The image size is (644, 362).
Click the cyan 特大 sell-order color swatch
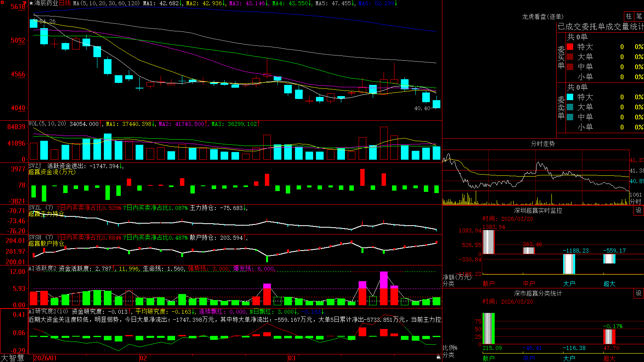[570, 97]
